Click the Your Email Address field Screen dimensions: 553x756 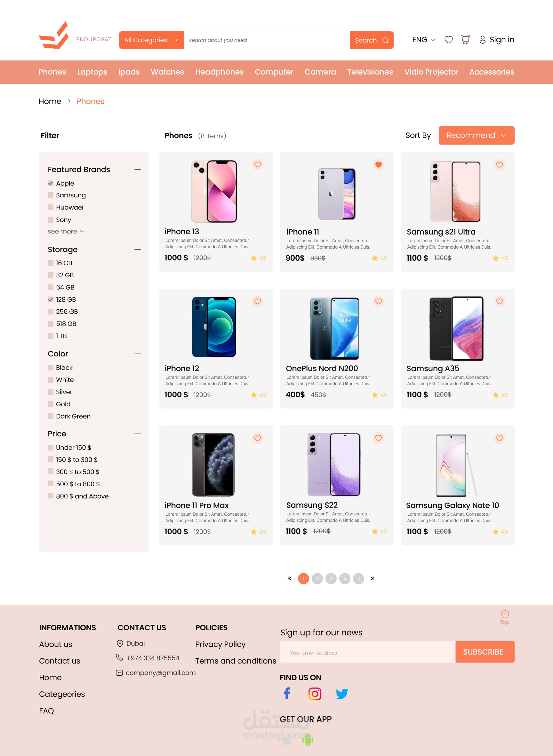point(368,652)
